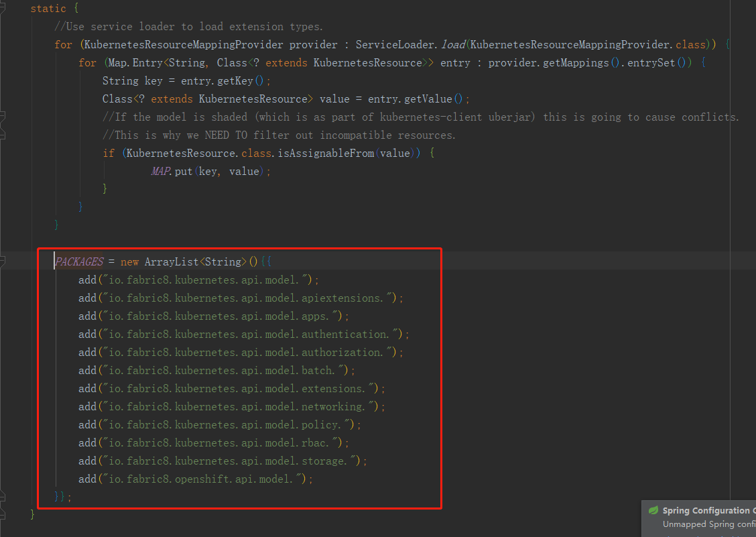
Task: Click the green Spring leaf notification icon
Action: pyautogui.click(x=653, y=510)
